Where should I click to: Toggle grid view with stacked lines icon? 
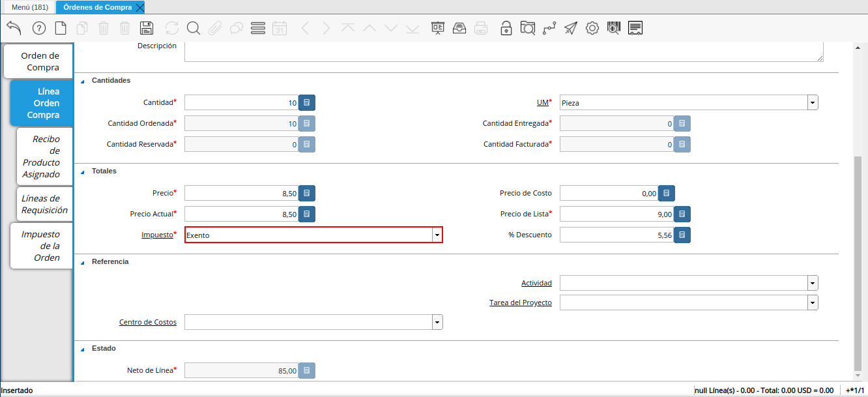click(x=258, y=28)
